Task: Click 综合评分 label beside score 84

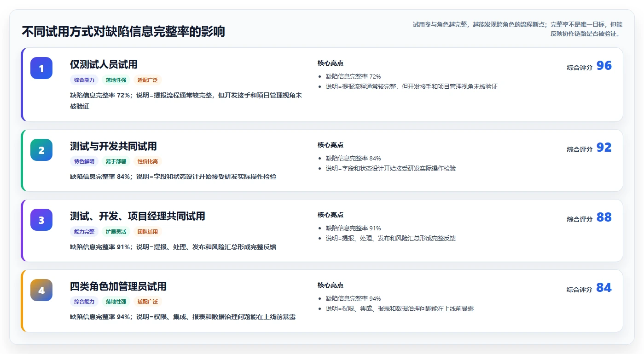Action: tap(580, 290)
